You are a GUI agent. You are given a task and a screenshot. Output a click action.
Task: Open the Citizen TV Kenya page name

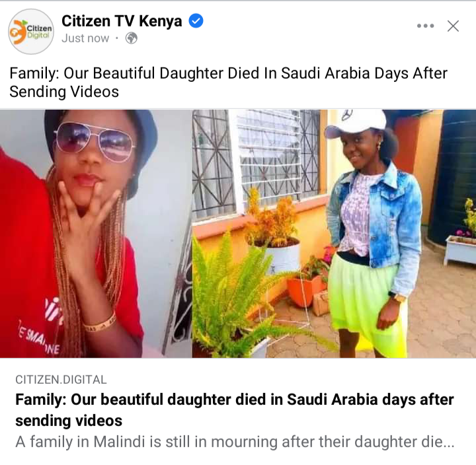point(122,21)
